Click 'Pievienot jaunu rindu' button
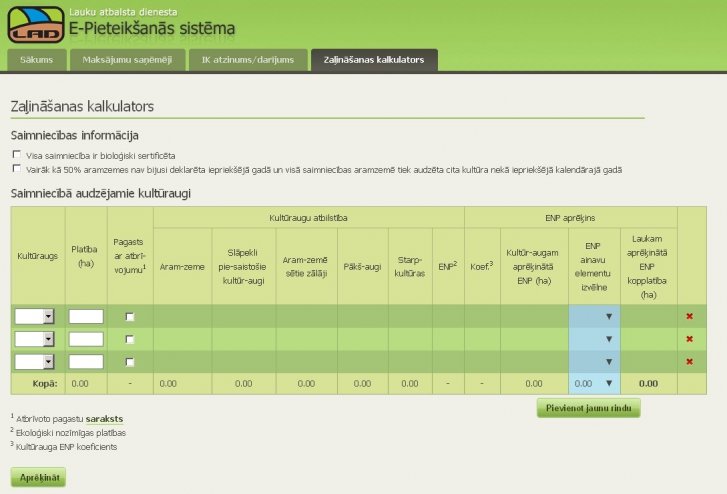This screenshot has height=494, width=727. pos(588,408)
